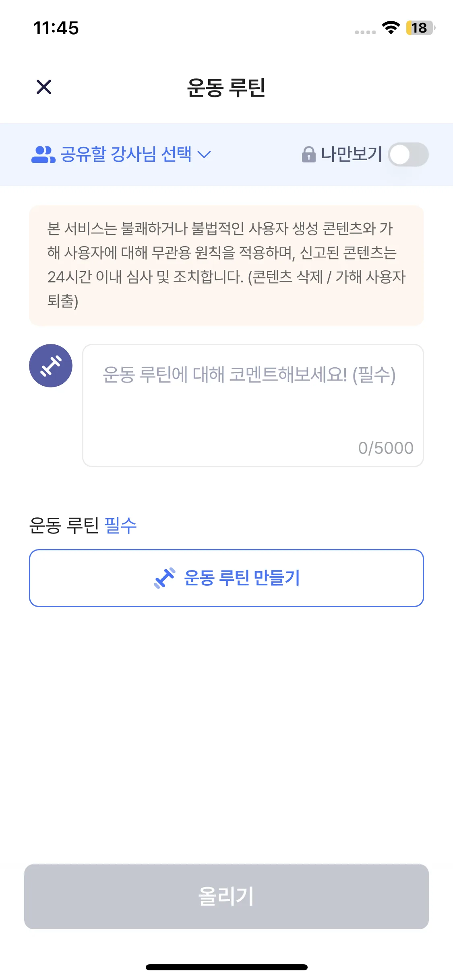Tap the 올리기 upload button
Screen dimensions: 453x980
226,896
